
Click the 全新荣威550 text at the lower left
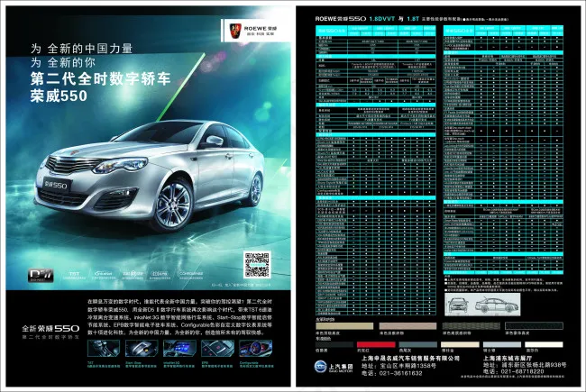[x=50, y=329]
